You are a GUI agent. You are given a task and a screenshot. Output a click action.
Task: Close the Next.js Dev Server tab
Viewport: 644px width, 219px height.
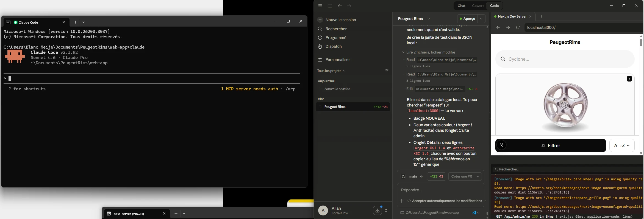pyautogui.click(x=530, y=16)
